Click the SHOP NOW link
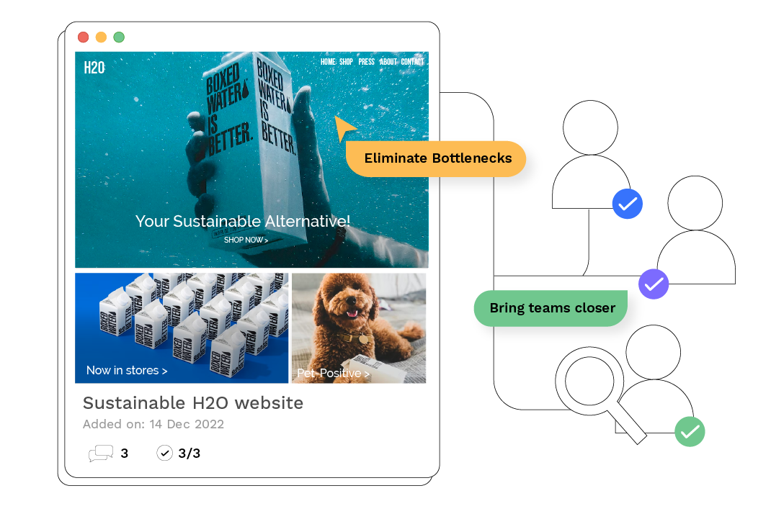Viewport: 771px width, 532px height. [x=246, y=240]
